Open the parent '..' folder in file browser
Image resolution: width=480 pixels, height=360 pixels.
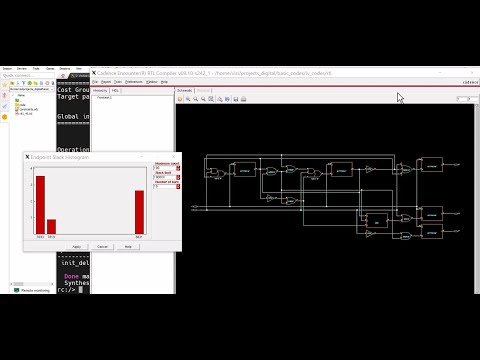click(x=18, y=100)
